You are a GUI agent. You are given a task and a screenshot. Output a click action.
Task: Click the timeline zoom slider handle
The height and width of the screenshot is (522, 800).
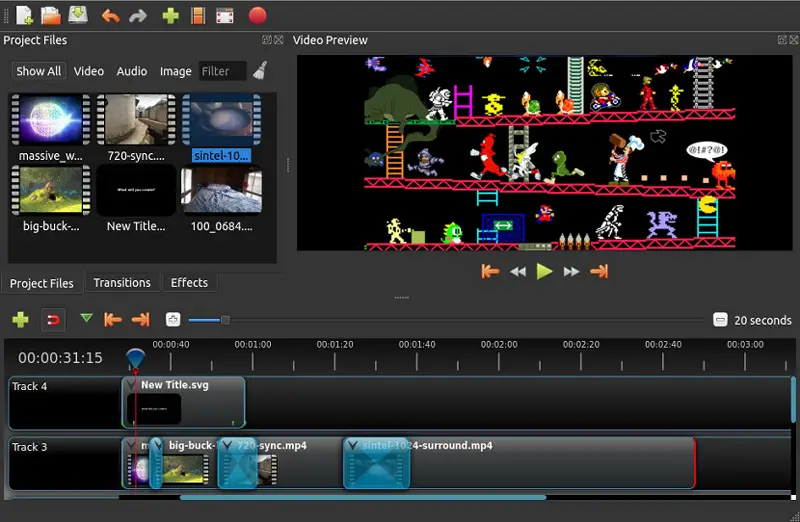tap(225, 320)
